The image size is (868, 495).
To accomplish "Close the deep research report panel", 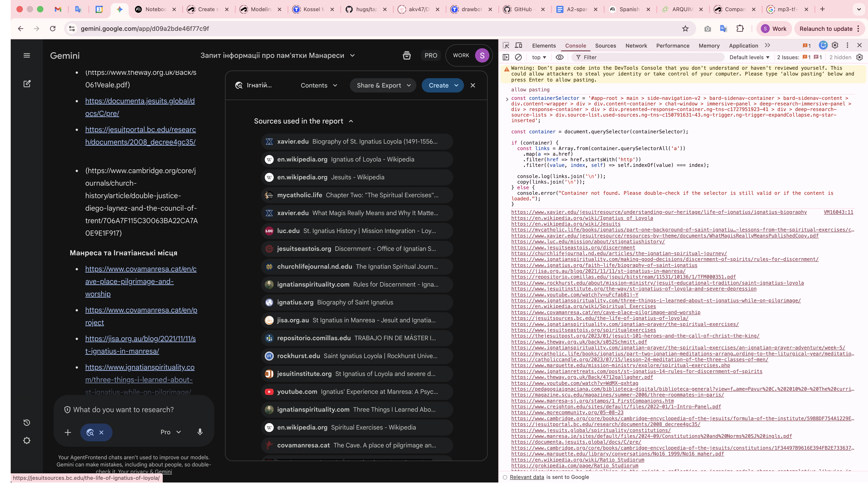I will click(473, 85).
